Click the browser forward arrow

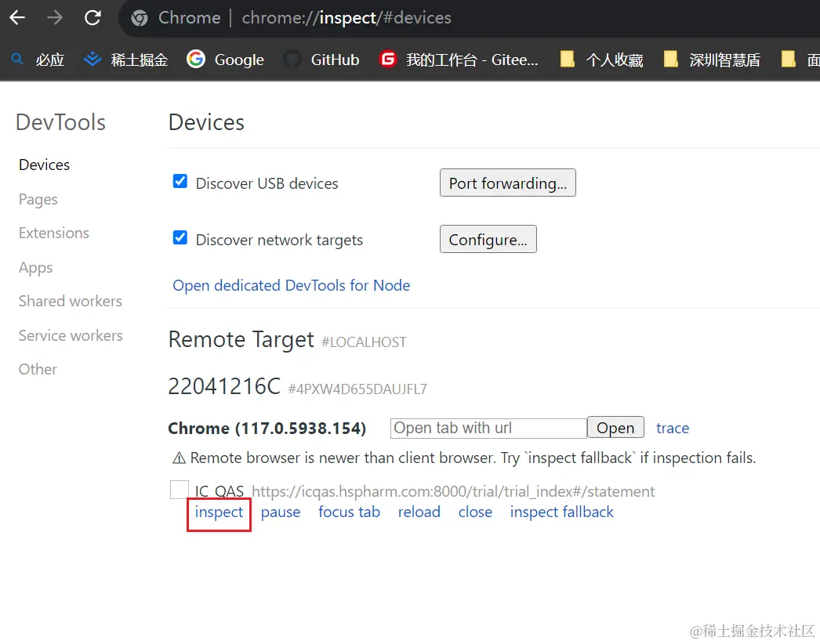tap(55, 17)
